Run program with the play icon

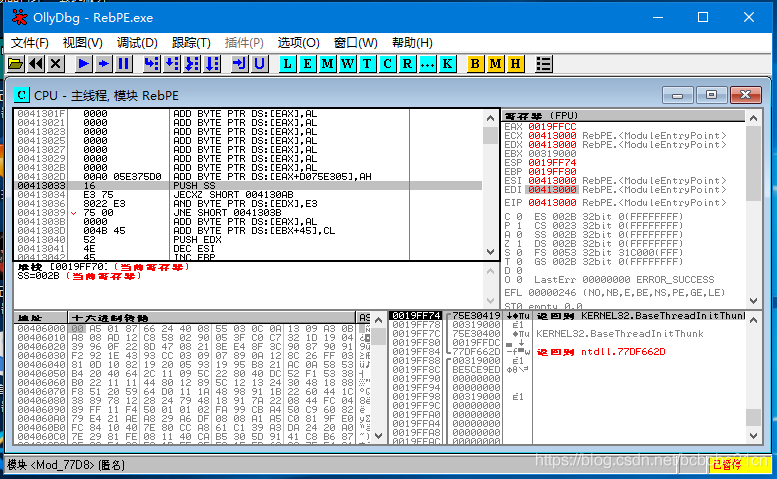click(84, 63)
